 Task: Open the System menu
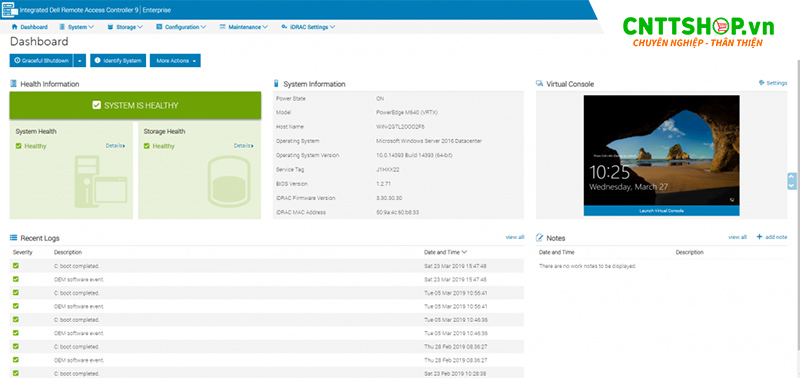(x=77, y=27)
